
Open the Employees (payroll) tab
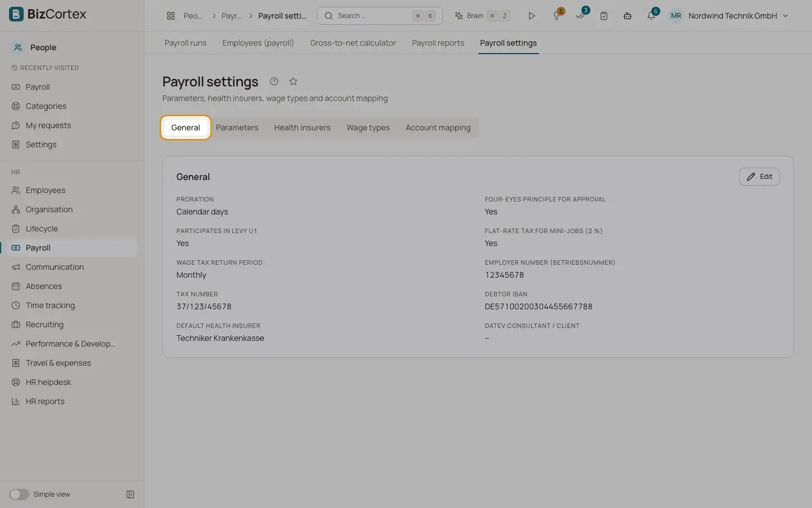coord(258,43)
